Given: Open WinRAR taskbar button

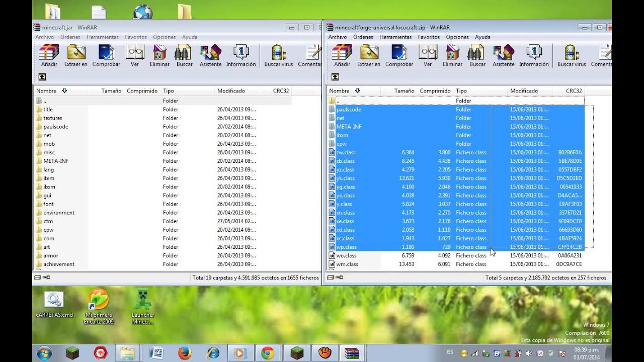Looking at the screenshot, I should coord(352,353).
